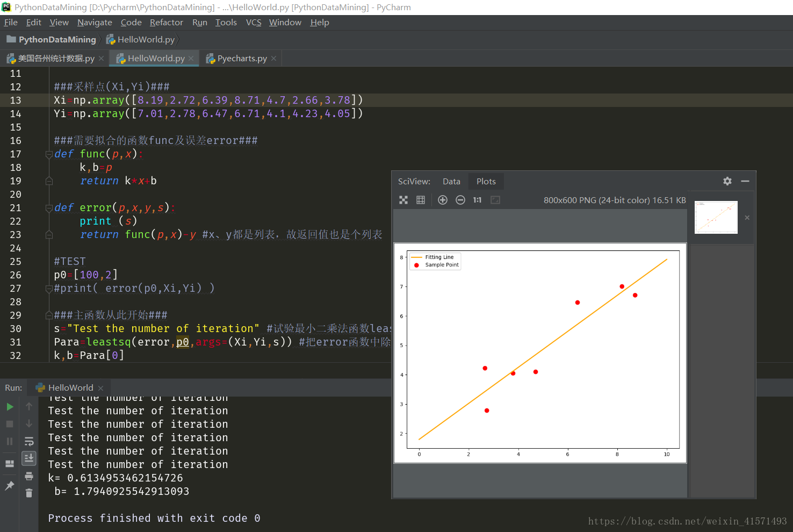Collapse the error function definition
The height and width of the screenshot is (532, 793).
[49, 208]
